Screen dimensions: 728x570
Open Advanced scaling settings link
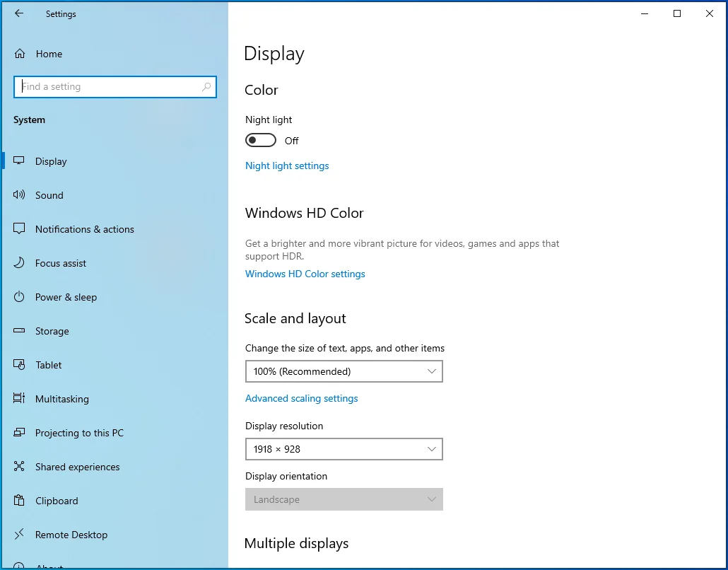point(301,398)
